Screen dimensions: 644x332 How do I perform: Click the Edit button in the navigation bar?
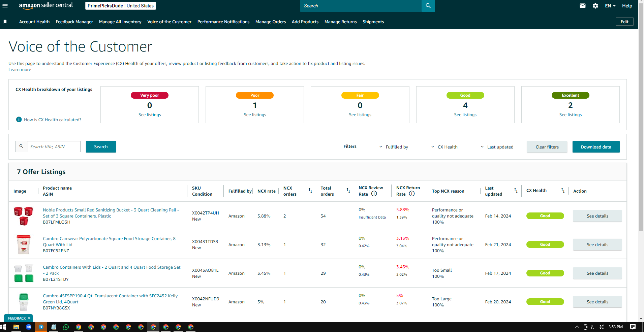(624, 22)
